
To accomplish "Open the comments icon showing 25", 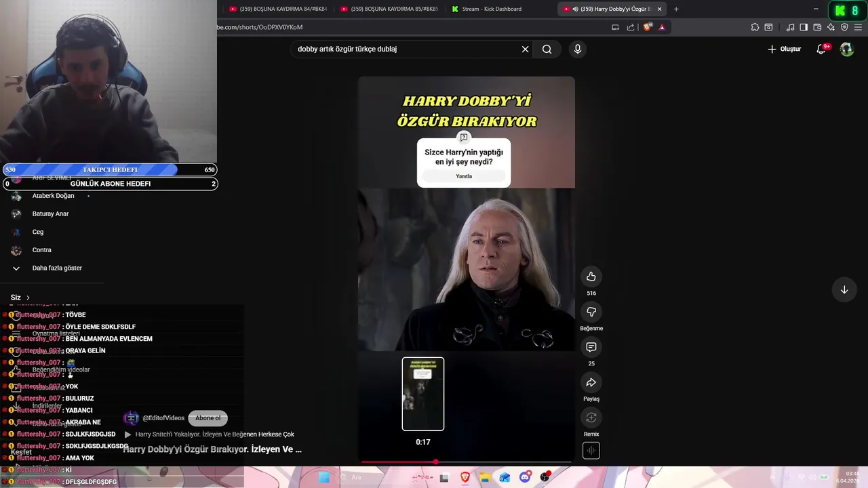I will [591, 347].
